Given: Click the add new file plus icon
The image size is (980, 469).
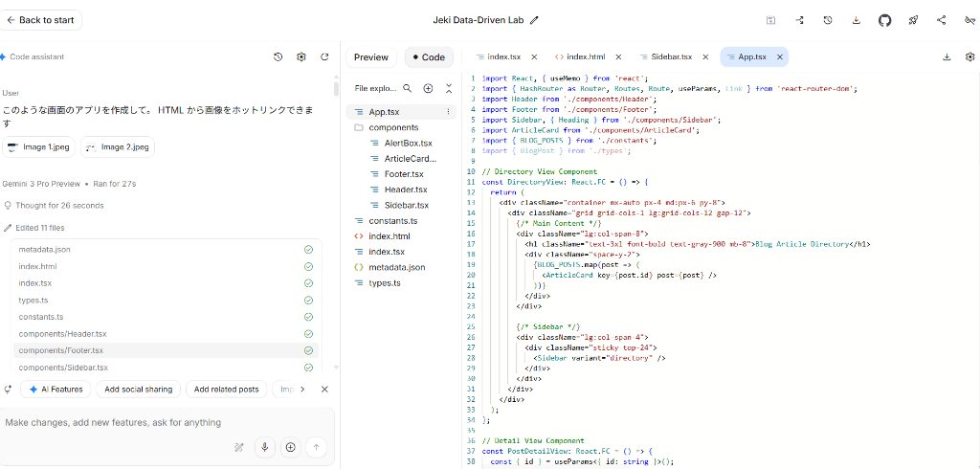Looking at the screenshot, I should coord(428,88).
